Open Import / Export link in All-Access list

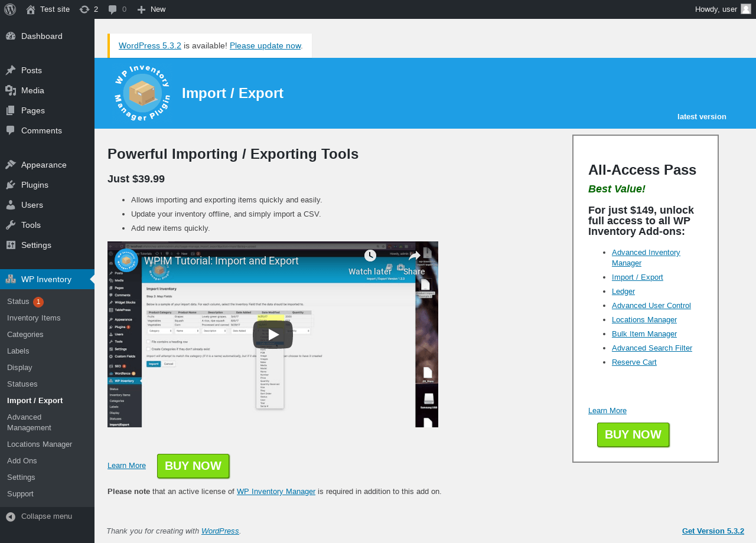637,277
